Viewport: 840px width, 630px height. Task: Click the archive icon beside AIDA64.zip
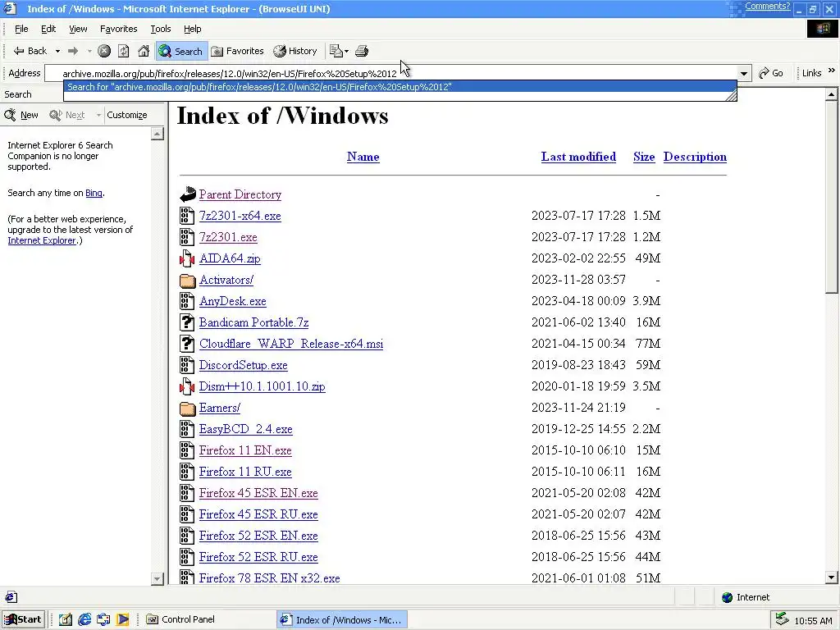coord(187,258)
